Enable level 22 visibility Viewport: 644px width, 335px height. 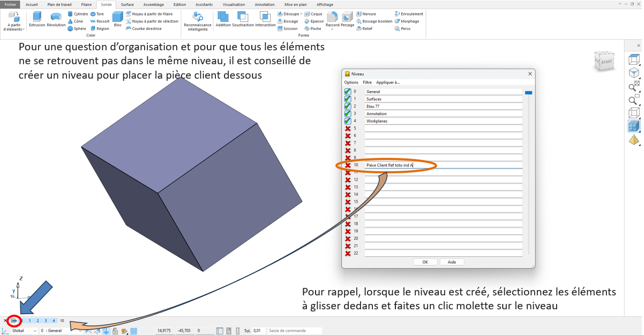tap(348, 253)
